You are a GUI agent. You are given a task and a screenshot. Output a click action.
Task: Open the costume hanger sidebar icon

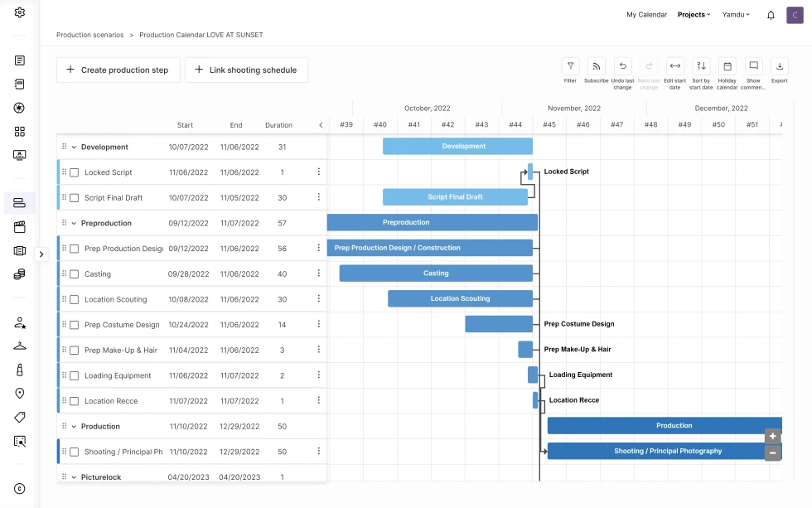pos(20,346)
